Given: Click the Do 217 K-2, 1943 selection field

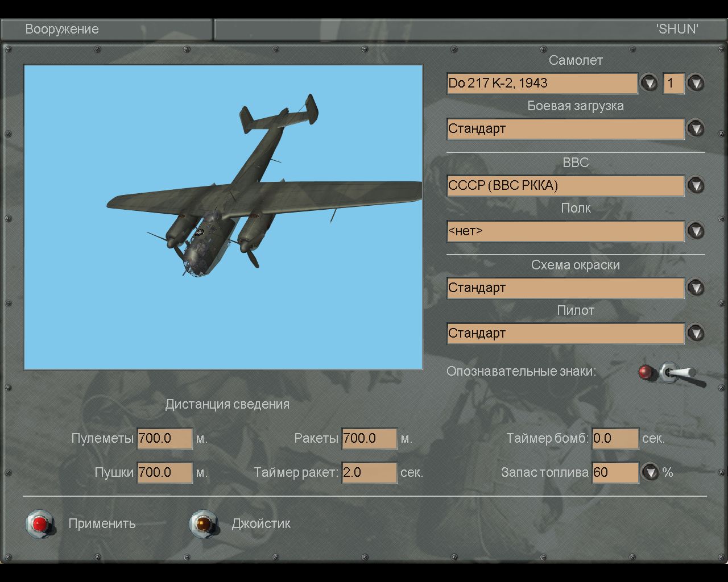Looking at the screenshot, I should click(542, 83).
